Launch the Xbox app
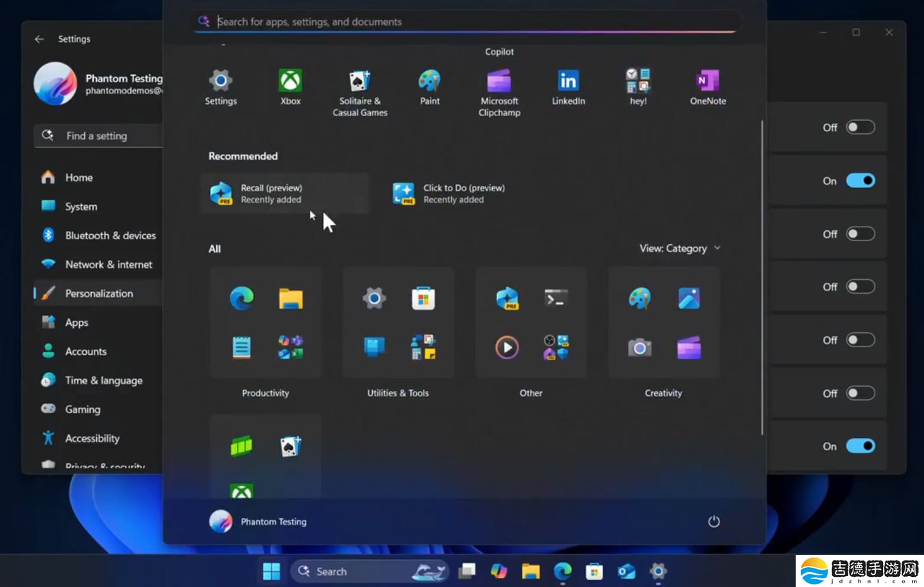Viewport: 924px width, 587px height. (x=290, y=87)
